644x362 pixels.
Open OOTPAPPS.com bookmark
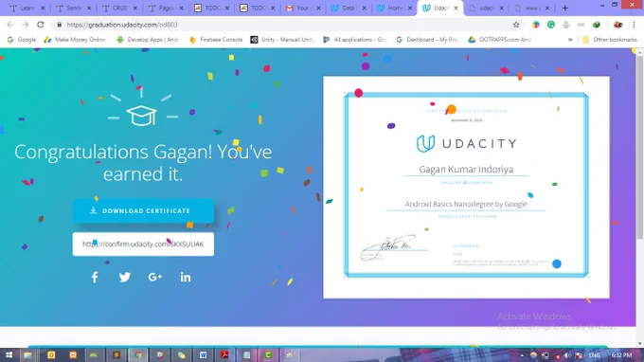click(500, 40)
